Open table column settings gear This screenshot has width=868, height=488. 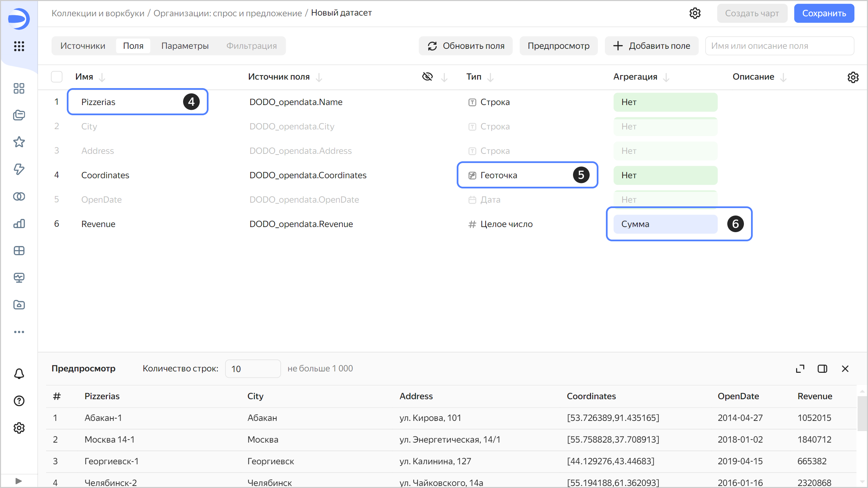(x=853, y=77)
